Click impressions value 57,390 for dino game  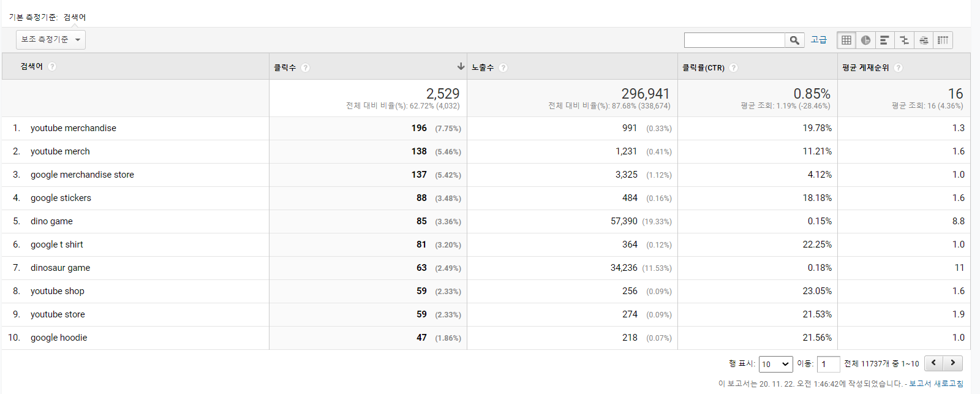click(x=624, y=221)
